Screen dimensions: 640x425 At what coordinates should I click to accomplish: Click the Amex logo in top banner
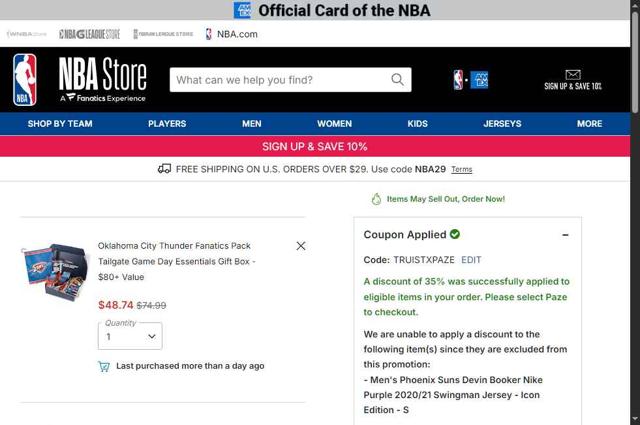pos(242,10)
